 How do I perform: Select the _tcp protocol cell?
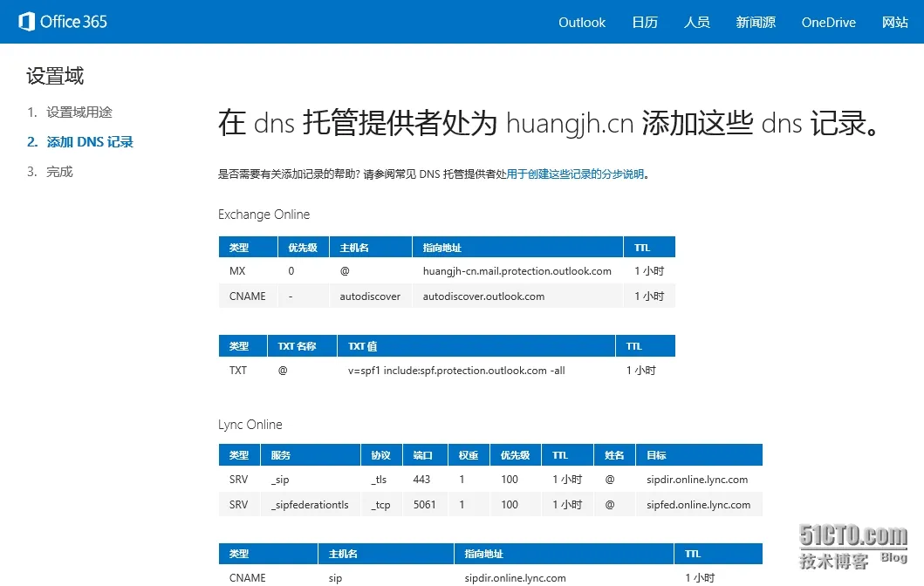(x=380, y=505)
